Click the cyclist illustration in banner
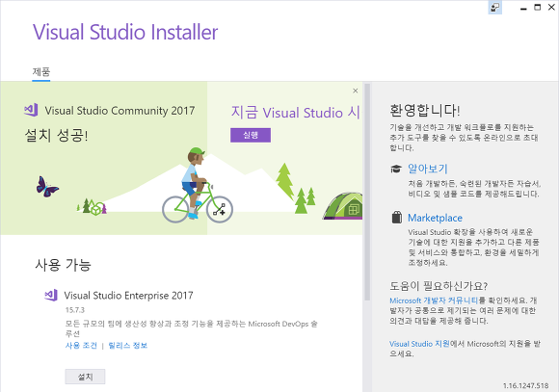The height and width of the screenshot is (392, 559). (198, 185)
